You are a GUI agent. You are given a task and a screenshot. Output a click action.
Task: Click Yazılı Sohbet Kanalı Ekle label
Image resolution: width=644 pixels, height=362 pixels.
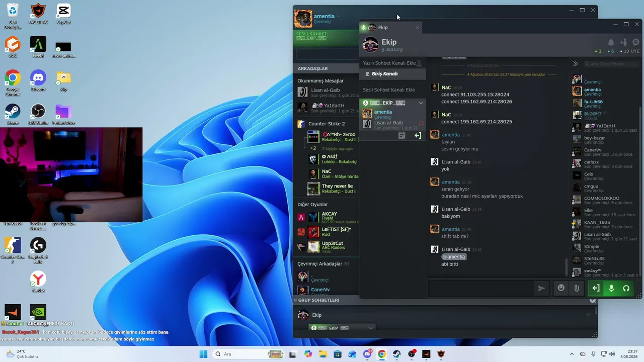[x=389, y=63]
